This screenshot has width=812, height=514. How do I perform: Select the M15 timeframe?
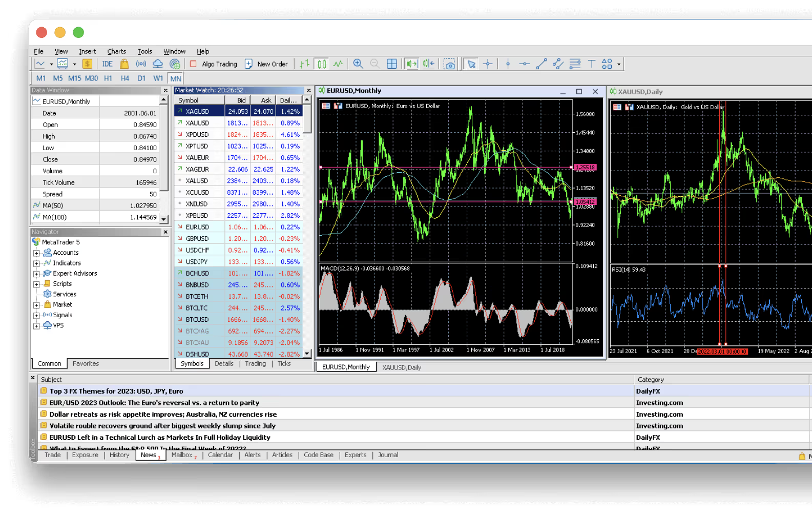(75, 78)
